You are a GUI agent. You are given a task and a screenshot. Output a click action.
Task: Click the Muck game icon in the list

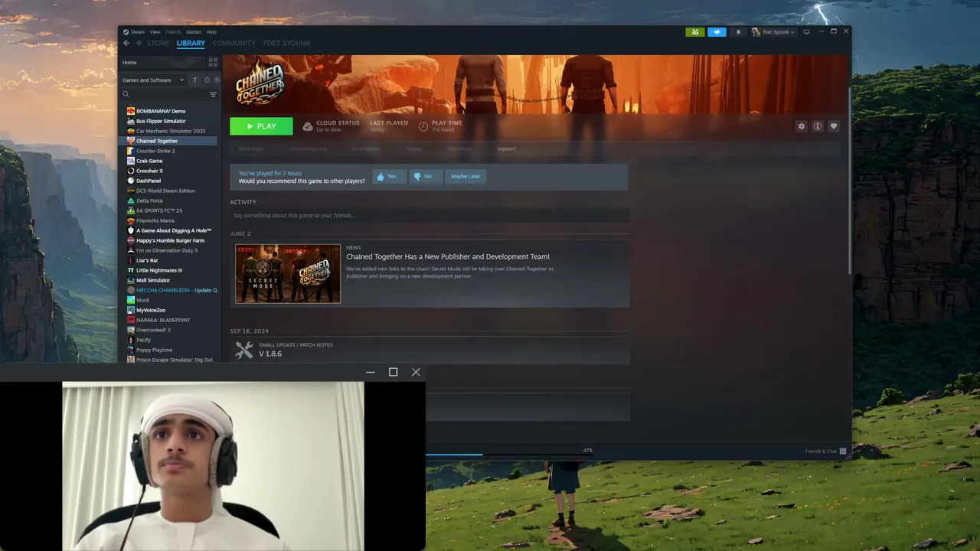pos(131,300)
